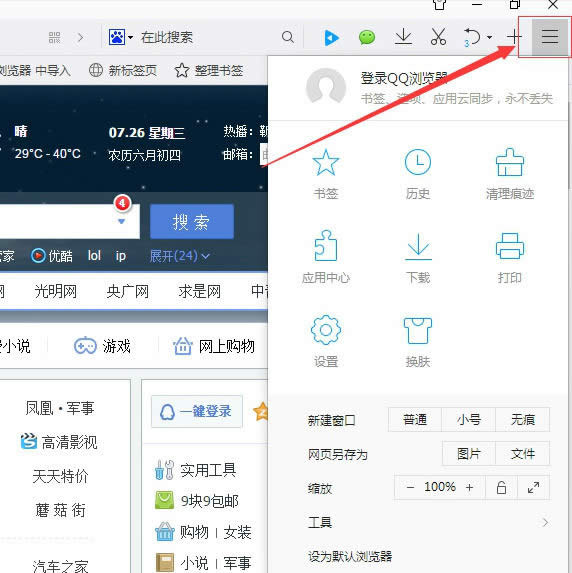Viewport: 572px width, 573px height.
Task: Open 天天特价 link
Action: coord(60,476)
